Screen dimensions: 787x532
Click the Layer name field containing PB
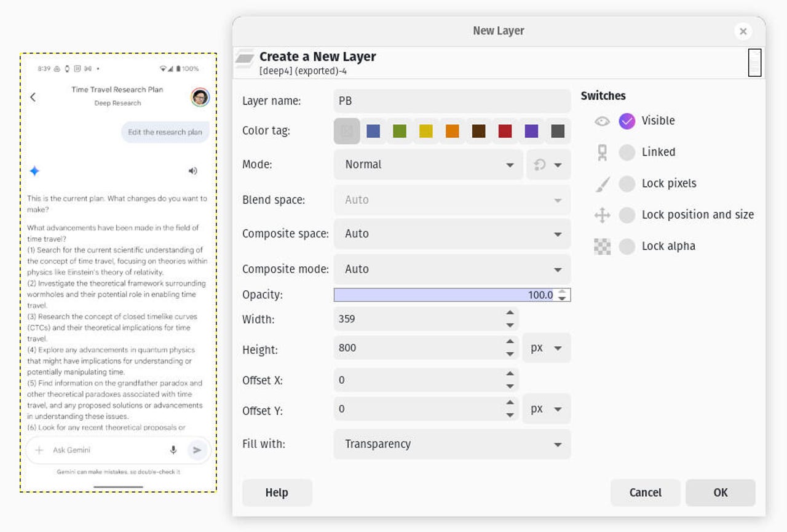coord(452,101)
